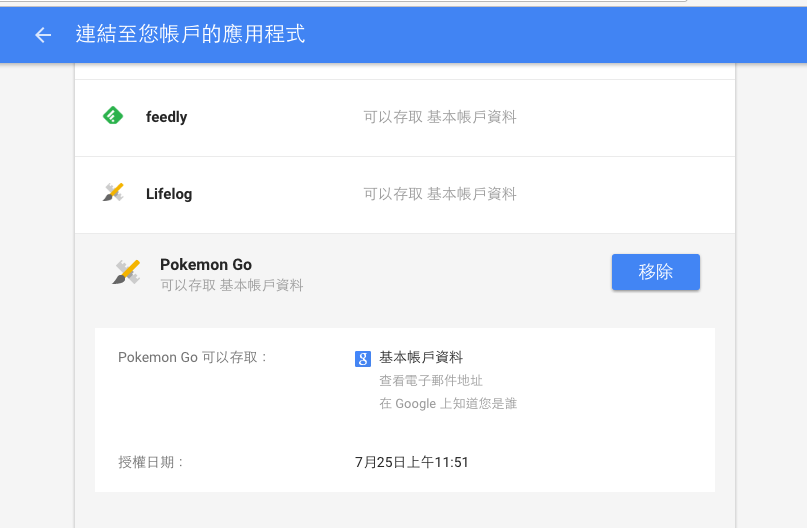Click the 查看電子郵件地址 permission line

[431, 381]
